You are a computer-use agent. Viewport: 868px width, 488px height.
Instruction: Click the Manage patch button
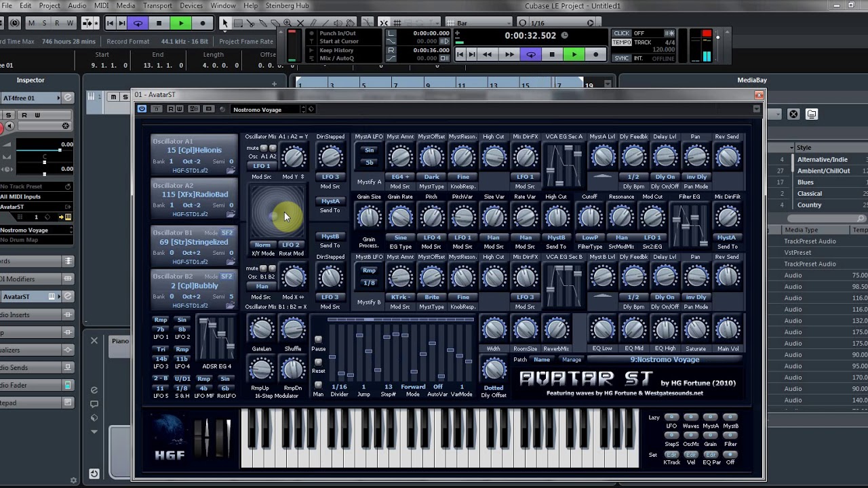572,360
